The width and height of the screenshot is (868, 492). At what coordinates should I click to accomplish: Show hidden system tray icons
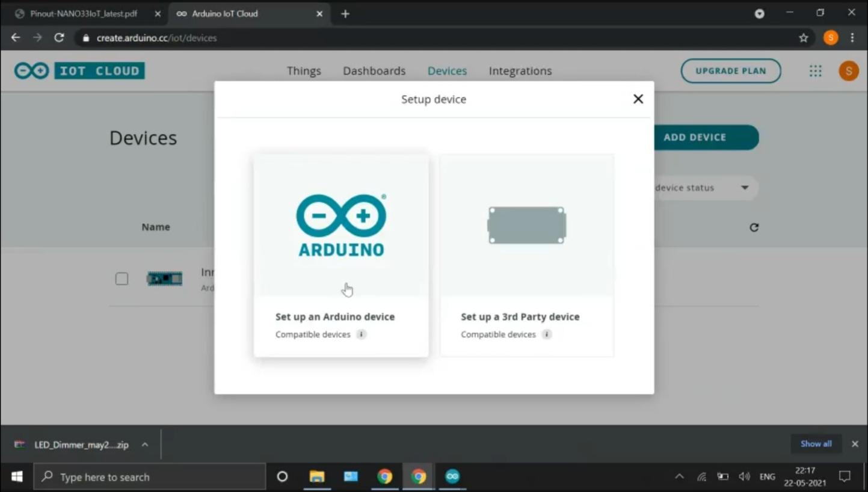coord(679,477)
